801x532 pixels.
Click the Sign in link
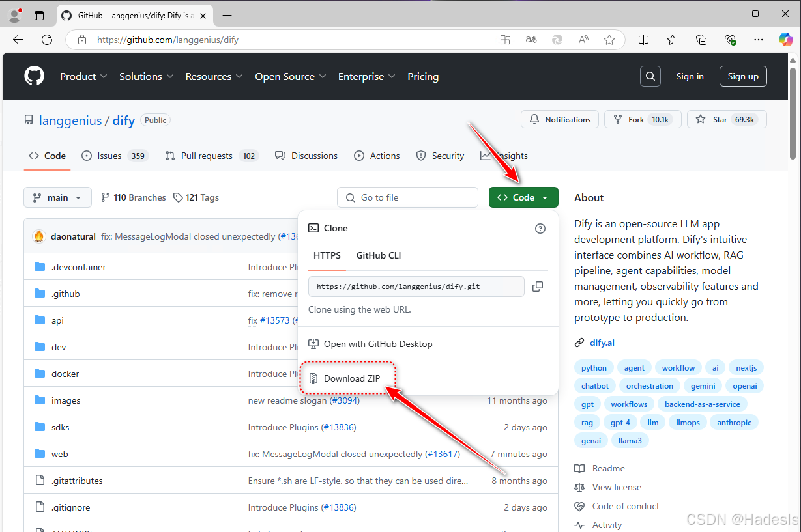[x=690, y=76]
